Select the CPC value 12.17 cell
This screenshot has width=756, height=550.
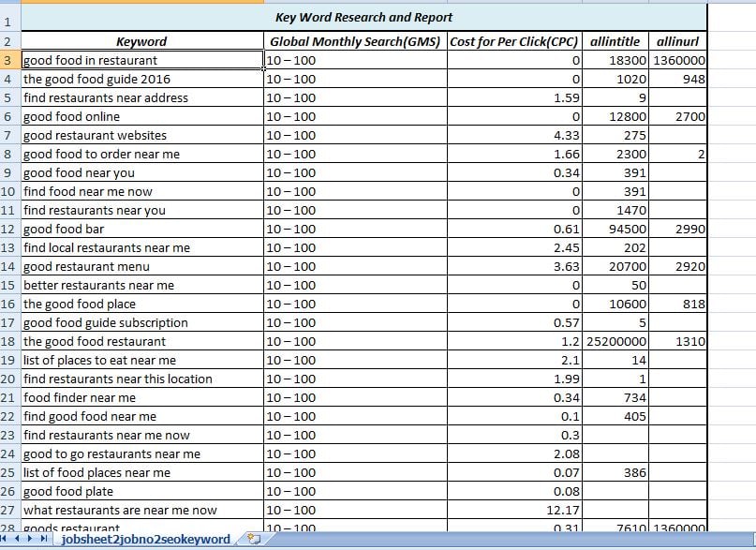[513, 510]
